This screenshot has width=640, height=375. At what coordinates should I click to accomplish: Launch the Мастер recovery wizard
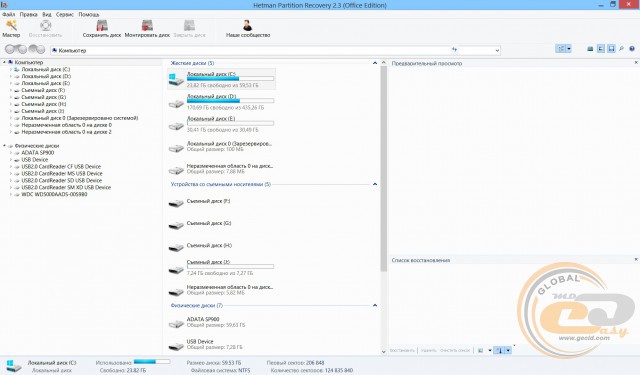[x=11, y=29]
